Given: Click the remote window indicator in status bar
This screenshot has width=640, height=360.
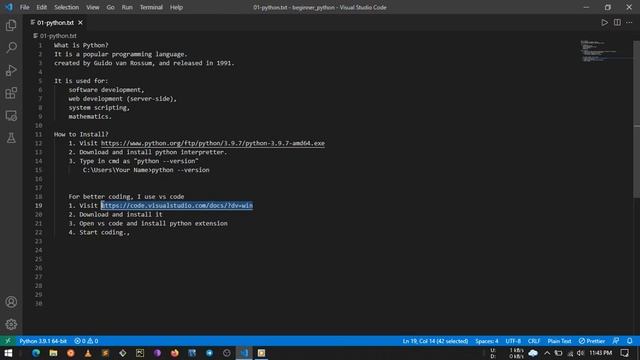Looking at the screenshot, I should tap(8, 341).
